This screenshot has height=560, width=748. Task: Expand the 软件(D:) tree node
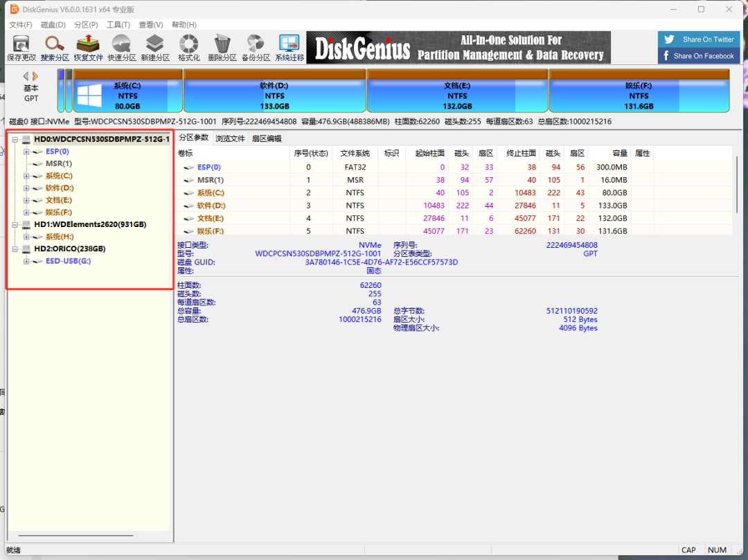tap(26, 188)
